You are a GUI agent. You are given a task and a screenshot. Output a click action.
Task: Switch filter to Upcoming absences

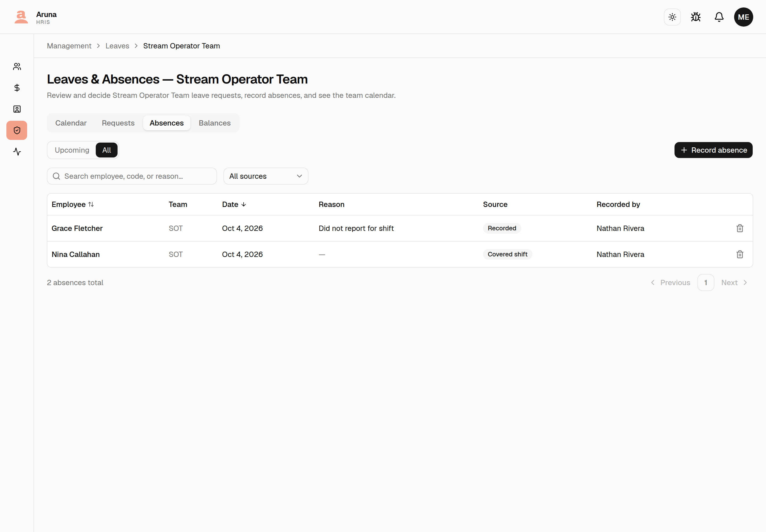(x=72, y=150)
